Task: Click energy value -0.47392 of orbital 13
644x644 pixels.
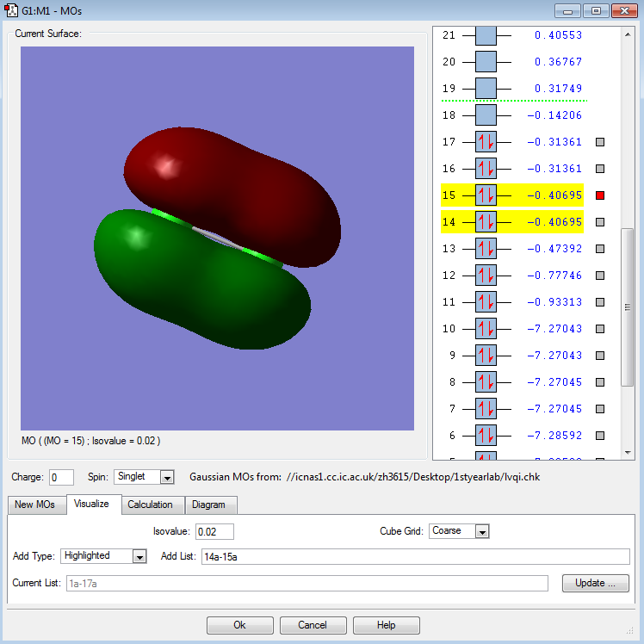Action: point(554,249)
